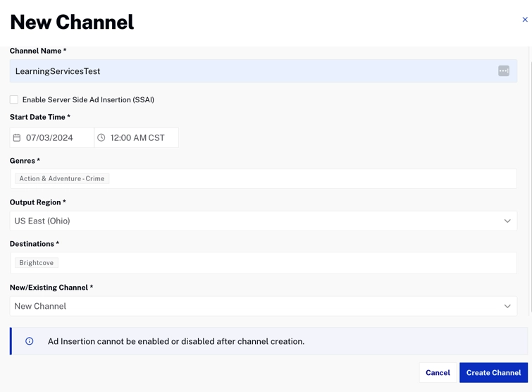Click the Ad Insertion notice text

(x=176, y=341)
